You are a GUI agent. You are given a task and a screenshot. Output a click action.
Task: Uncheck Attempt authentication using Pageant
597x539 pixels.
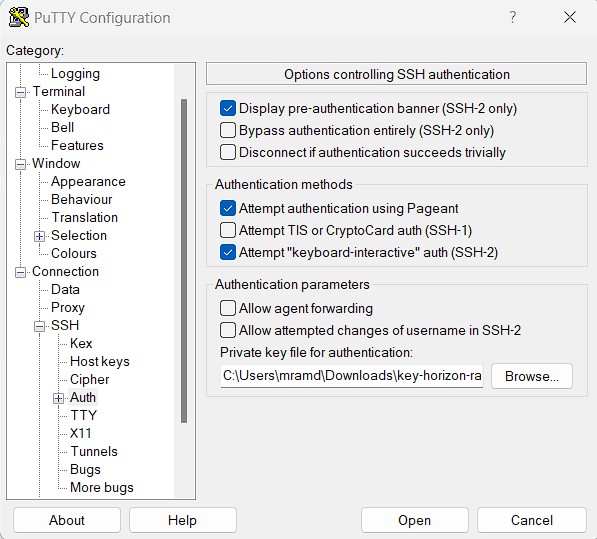pyautogui.click(x=228, y=208)
